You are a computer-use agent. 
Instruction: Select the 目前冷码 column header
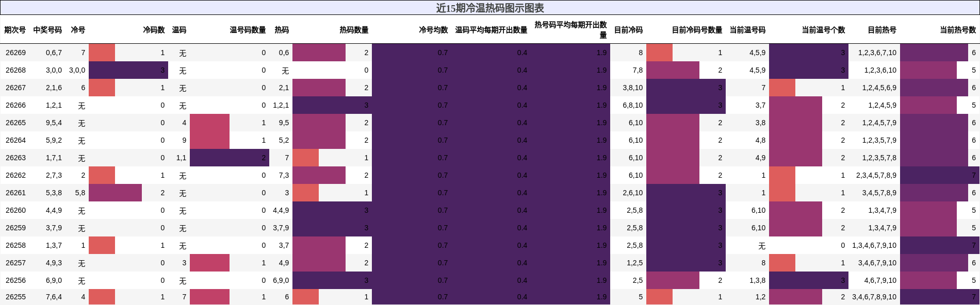(628, 30)
